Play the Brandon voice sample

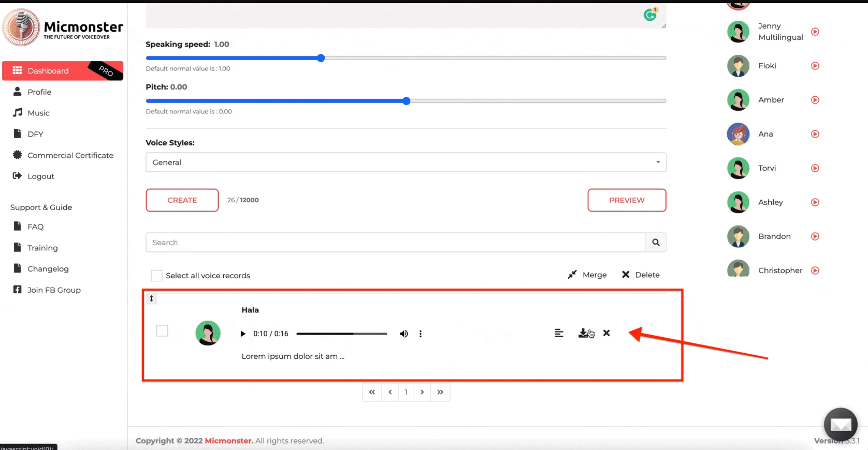coord(815,236)
